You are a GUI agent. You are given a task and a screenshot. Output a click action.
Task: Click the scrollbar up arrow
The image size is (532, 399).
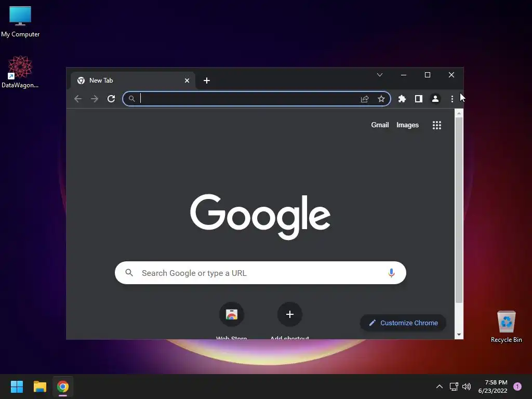[459, 113]
